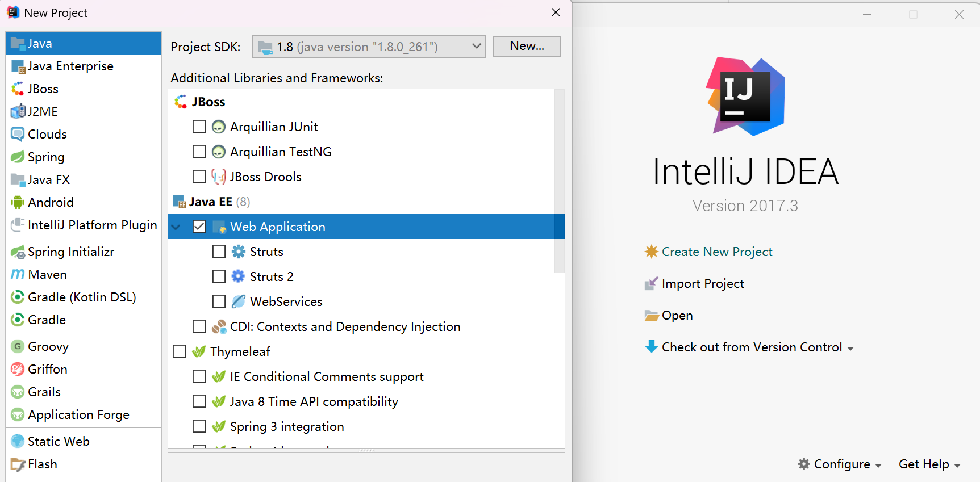Select the JBoss group header row

click(361, 102)
